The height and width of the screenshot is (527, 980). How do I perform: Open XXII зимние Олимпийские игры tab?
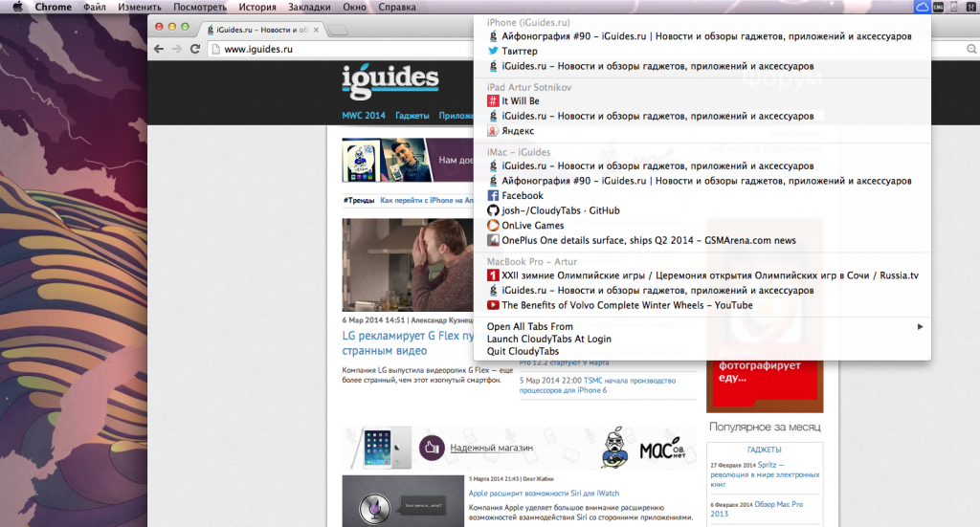coord(702,275)
